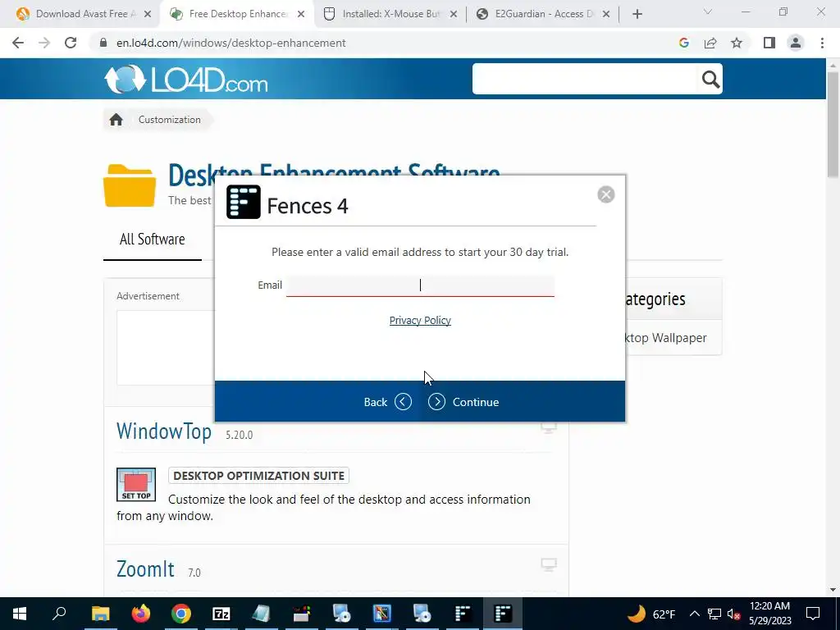Click the LO4D search box

coord(586,79)
